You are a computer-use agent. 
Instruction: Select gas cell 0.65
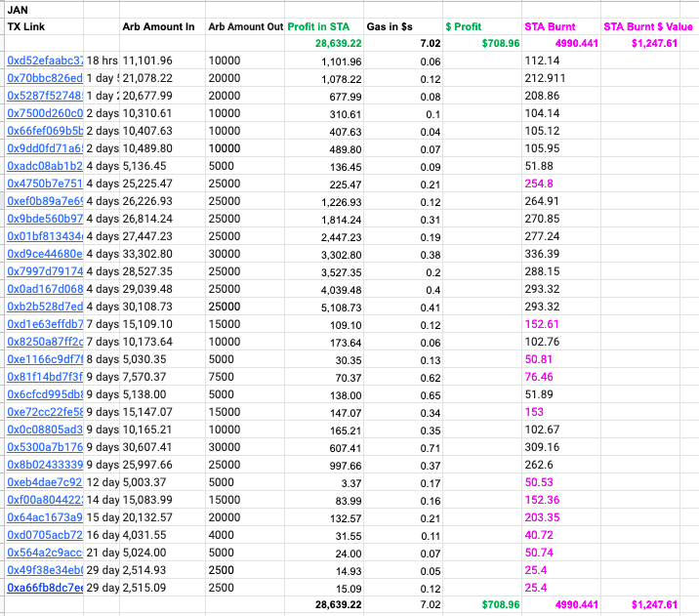403,395
